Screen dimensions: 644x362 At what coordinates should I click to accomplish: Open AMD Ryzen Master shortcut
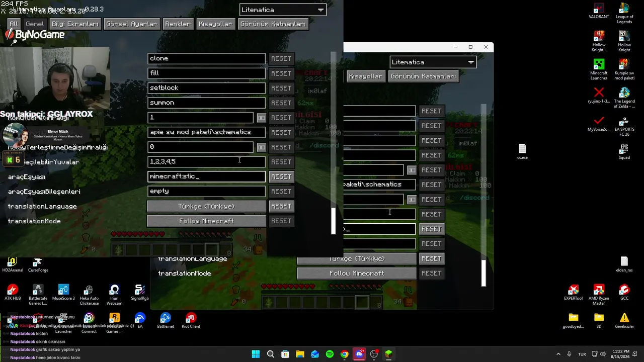point(599,295)
